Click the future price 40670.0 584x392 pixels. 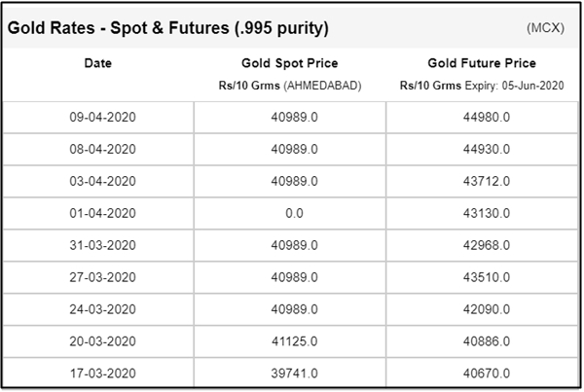pyautogui.click(x=482, y=374)
